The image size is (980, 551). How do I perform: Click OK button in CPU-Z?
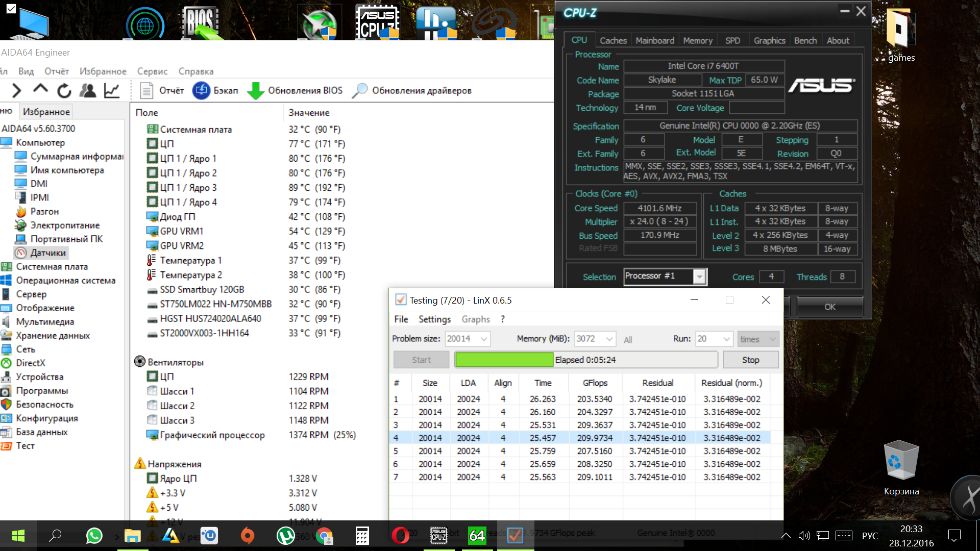click(x=829, y=307)
